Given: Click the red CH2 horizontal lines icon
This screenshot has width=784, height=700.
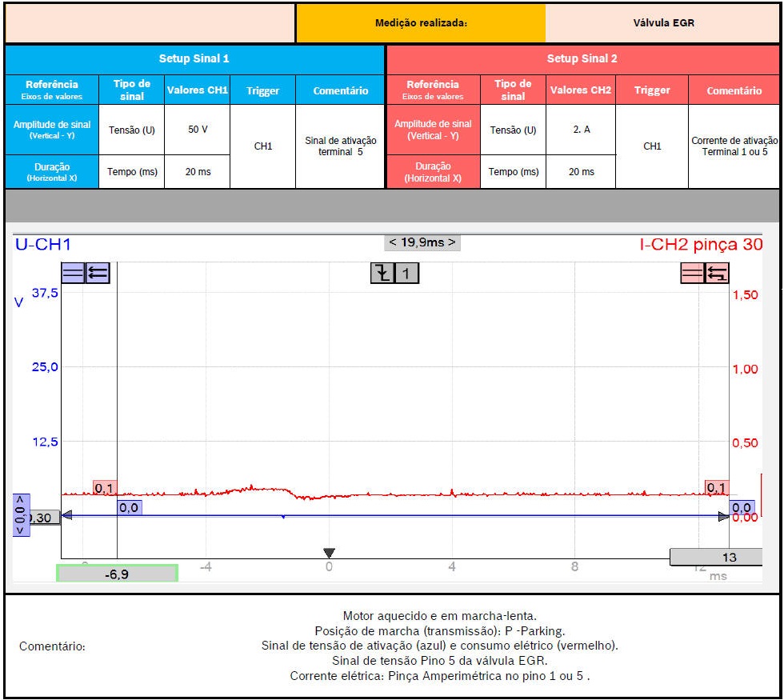Looking at the screenshot, I should [x=692, y=273].
